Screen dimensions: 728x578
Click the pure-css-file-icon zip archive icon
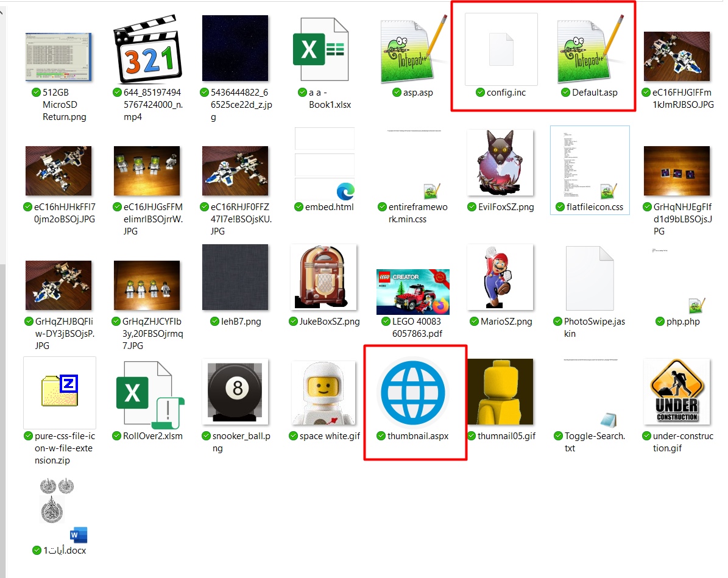click(x=59, y=392)
